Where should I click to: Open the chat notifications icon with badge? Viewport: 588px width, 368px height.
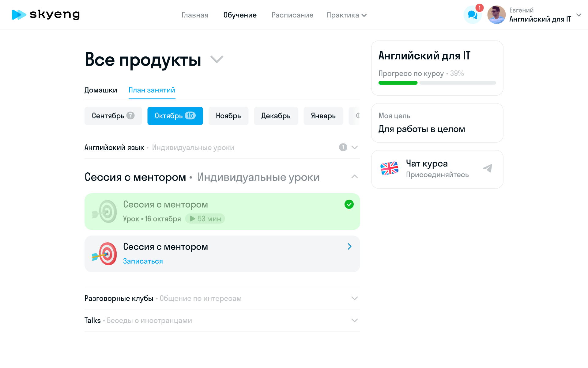coord(472,14)
